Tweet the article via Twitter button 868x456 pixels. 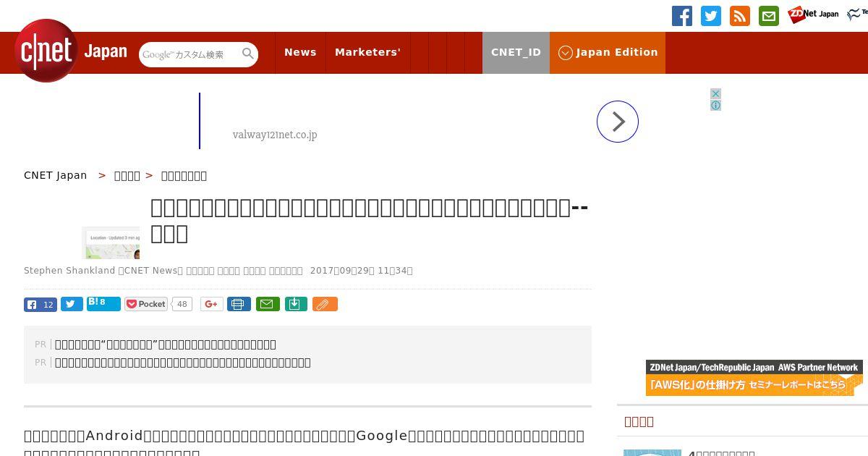[x=72, y=304]
